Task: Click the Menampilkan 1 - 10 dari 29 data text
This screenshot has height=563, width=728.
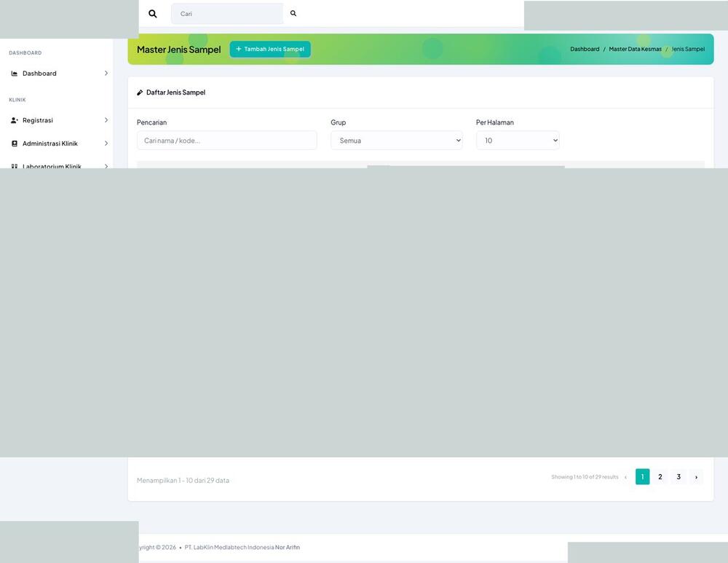Action: pos(183,480)
